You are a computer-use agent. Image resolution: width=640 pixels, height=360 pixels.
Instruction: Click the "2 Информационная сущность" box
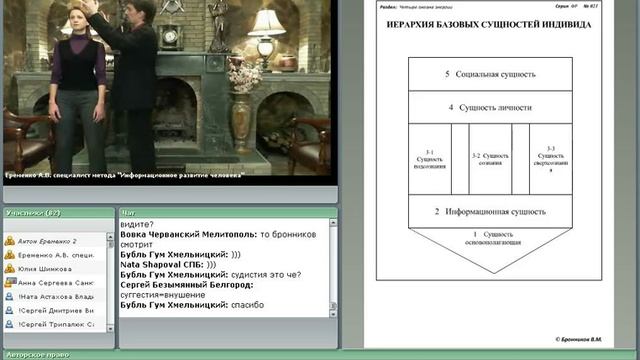click(x=490, y=211)
